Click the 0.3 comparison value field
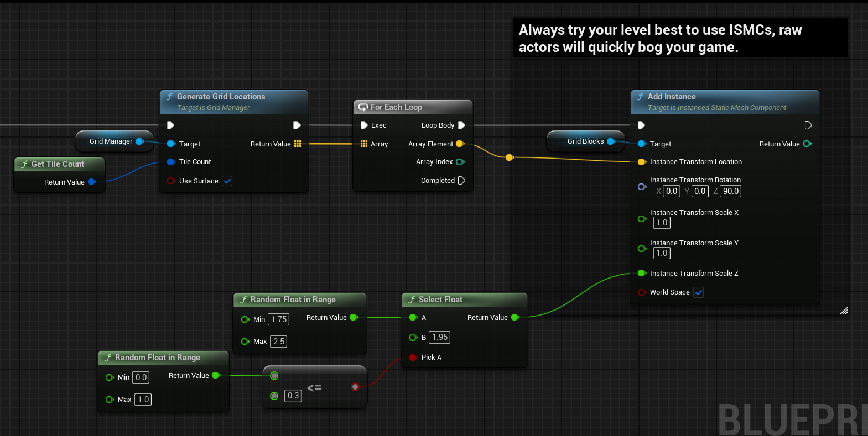 click(x=293, y=396)
